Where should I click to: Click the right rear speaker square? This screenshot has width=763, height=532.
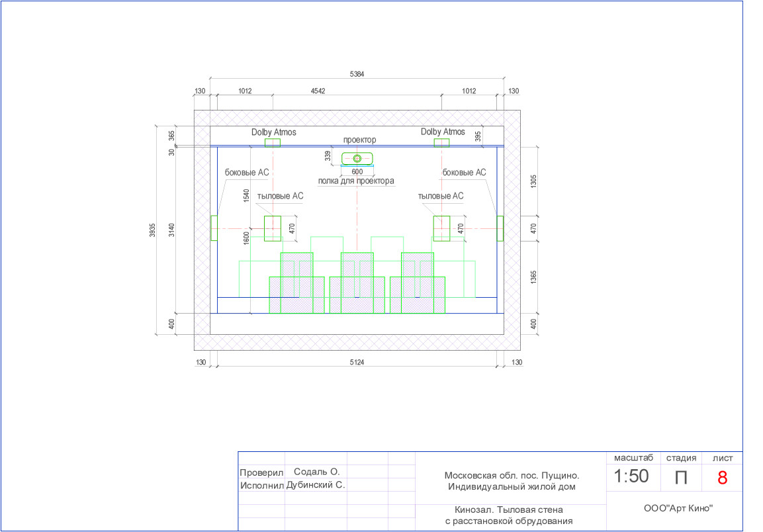click(441, 228)
